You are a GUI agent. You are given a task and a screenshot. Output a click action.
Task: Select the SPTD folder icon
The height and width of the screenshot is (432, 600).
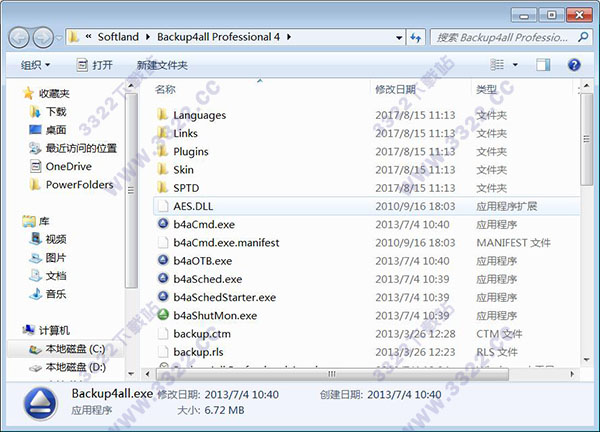coord(163,187)
